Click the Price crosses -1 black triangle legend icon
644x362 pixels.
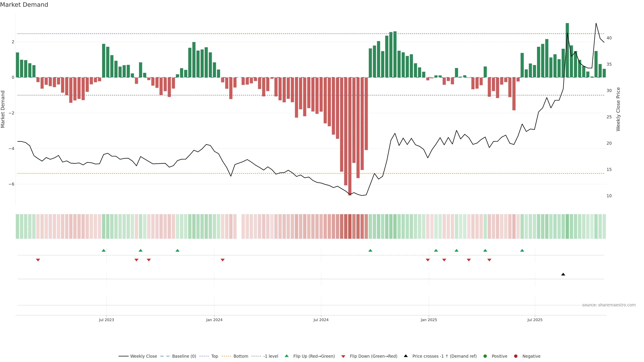406,356
